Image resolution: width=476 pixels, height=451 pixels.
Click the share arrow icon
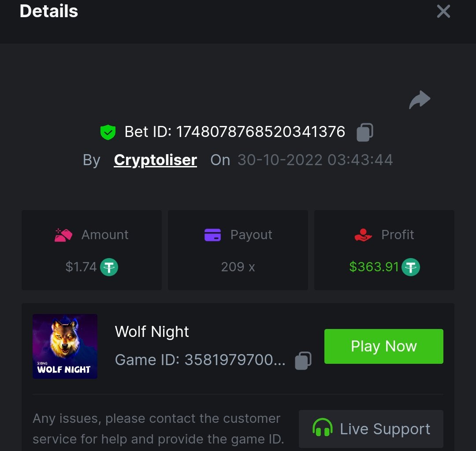420,100
